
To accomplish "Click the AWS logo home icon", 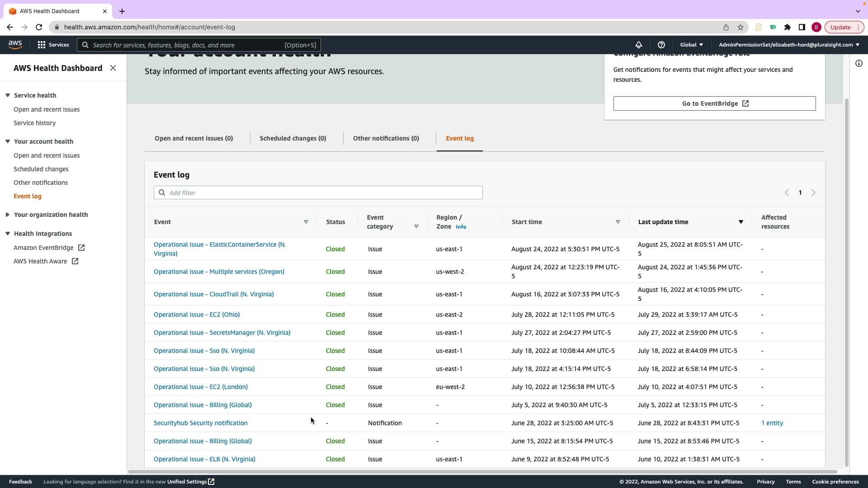I will (x=15, y=45).
